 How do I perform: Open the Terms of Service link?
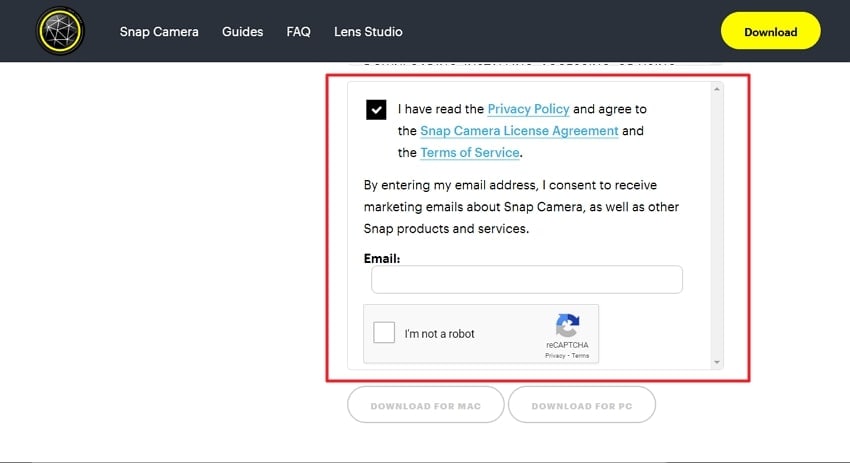click(470, 153)
